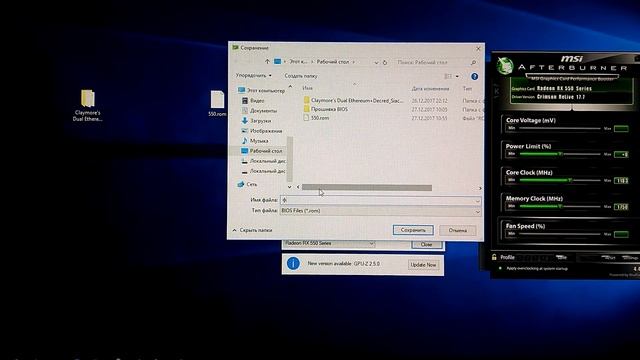Adjust the Fan Speed slider in Afterburner
This screenshot has width=640, height=360.
point(559,234)
